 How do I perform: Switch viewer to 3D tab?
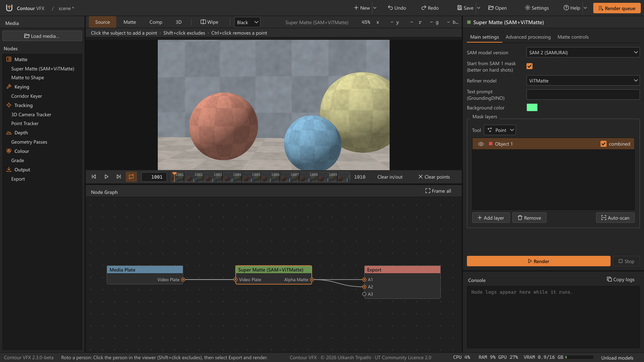[179, 22]
